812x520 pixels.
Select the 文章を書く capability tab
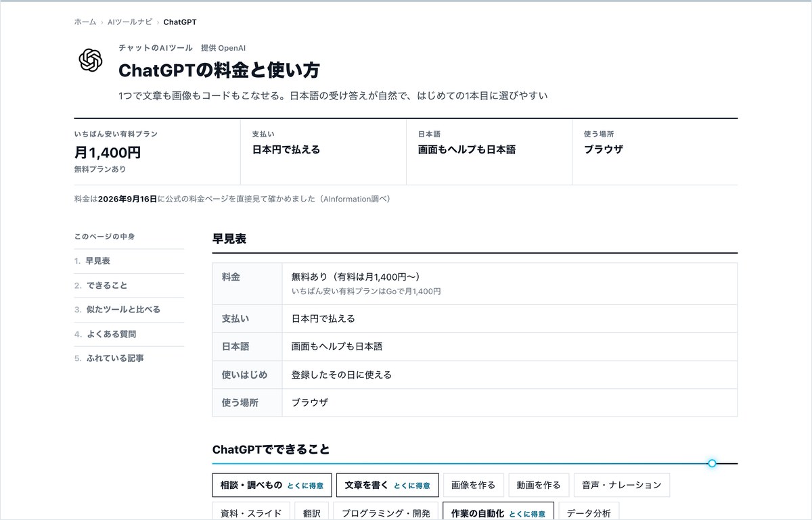(x=388, y=485)
